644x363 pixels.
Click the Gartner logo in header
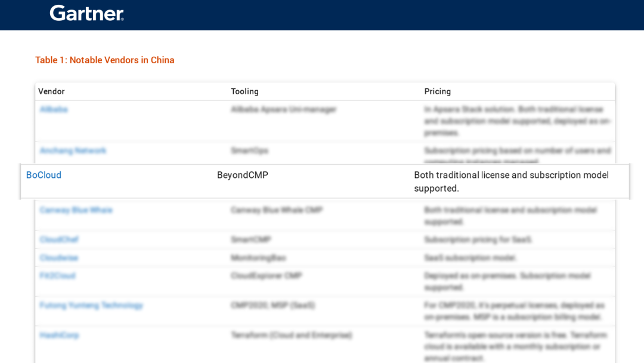point(86,13)
